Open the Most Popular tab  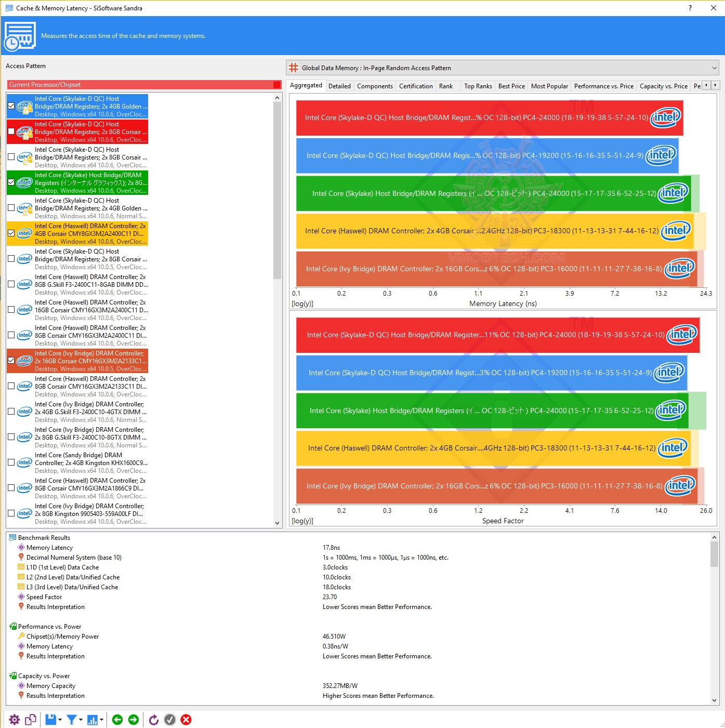pos(549,86)
